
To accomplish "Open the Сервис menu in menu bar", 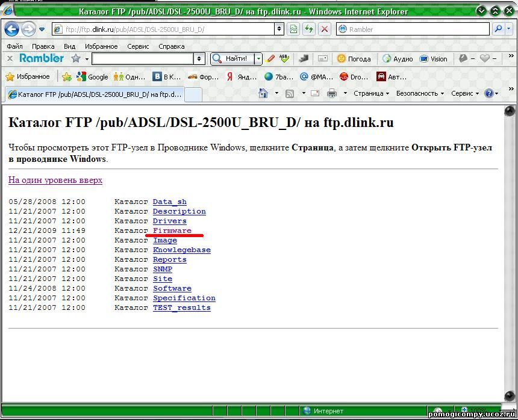I will click(138, 46).
